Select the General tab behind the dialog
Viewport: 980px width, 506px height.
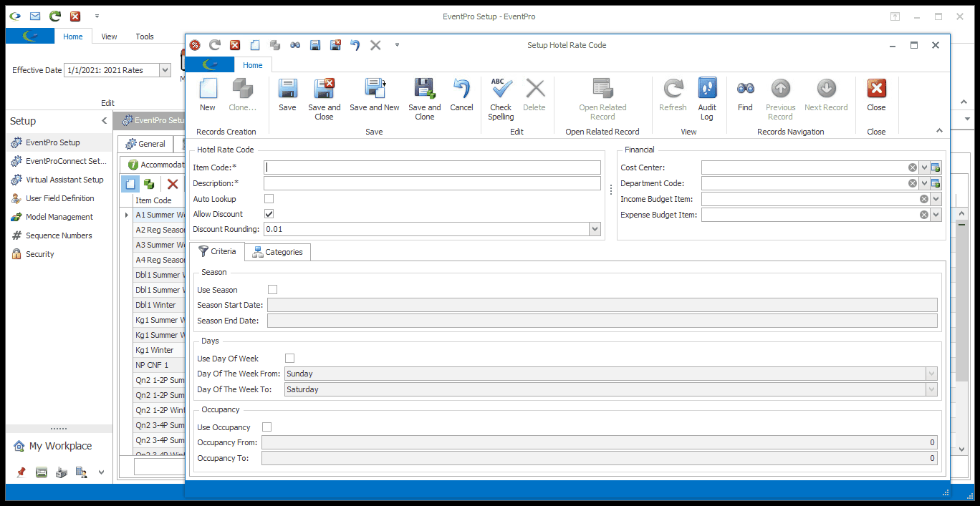145,144
